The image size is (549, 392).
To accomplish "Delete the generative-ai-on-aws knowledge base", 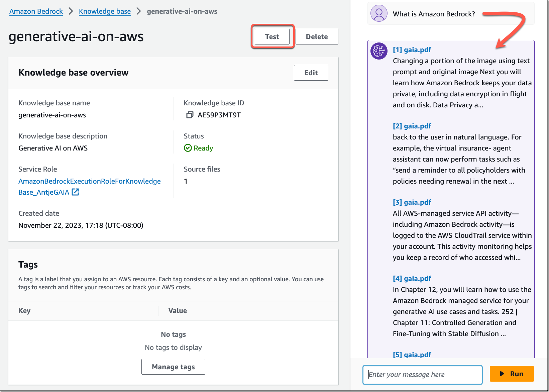I will click(x=316, y=36).
